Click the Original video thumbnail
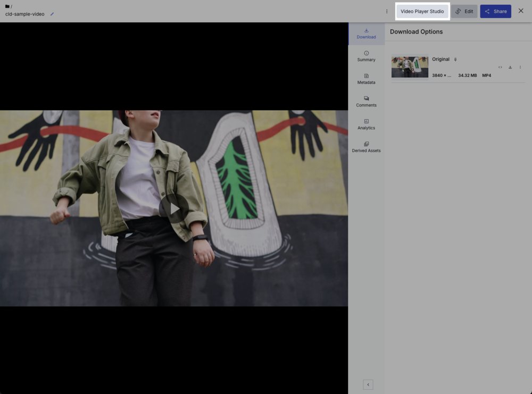The width and height of the screenshot is (532, 394). click(410, 66)
